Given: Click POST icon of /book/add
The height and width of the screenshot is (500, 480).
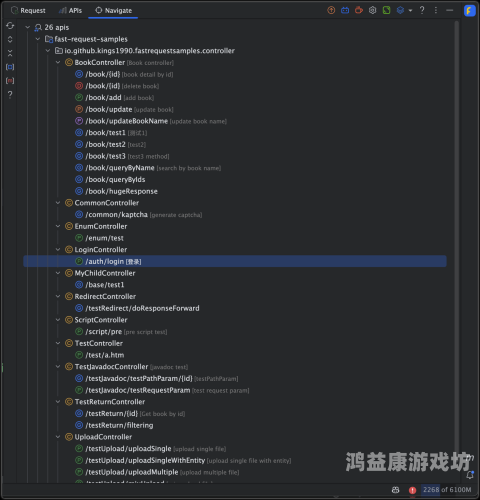Looking at the screenshot, I should pyautogui.click(x=79, y=97).
